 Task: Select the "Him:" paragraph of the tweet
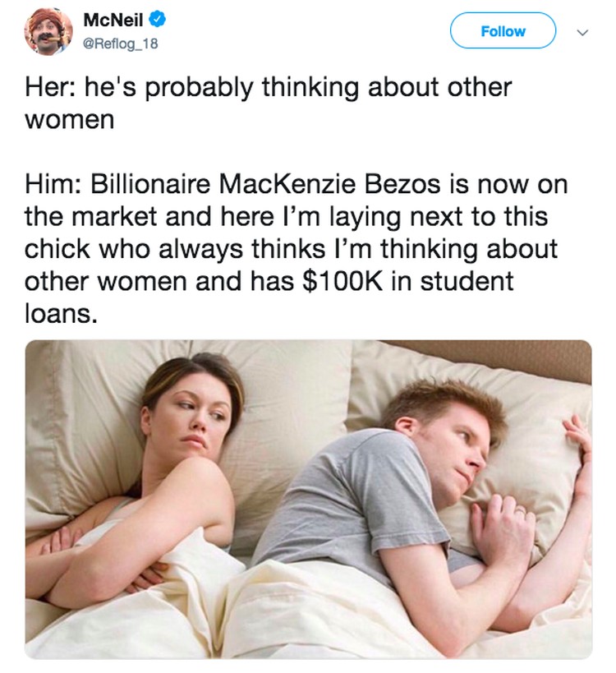(x=296, y=248)
